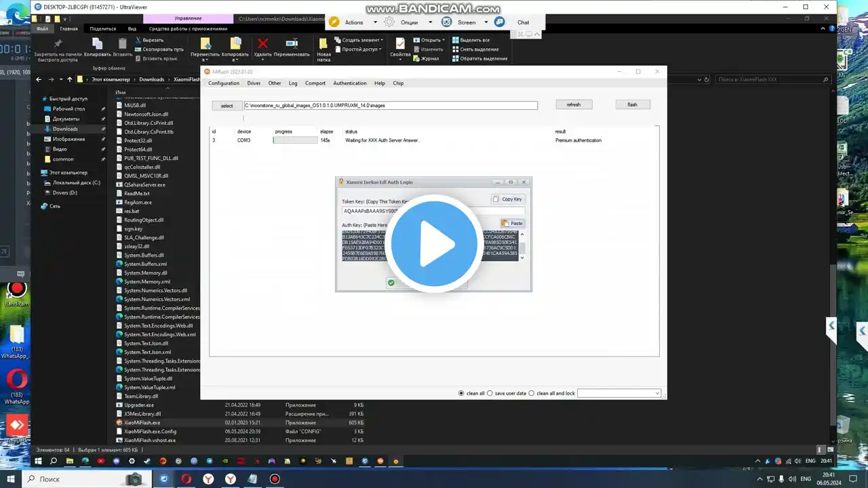Image resolution: width=868 pixels, height=488 pixels.
Task: Click the green checkmark button in Auth Login
Action: [391, 283]
